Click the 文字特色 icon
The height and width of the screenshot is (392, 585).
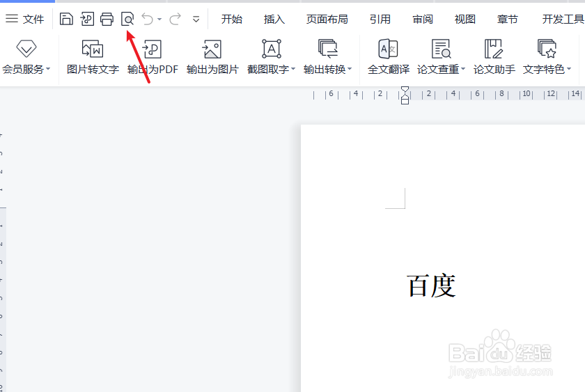(x=547, y=49)
